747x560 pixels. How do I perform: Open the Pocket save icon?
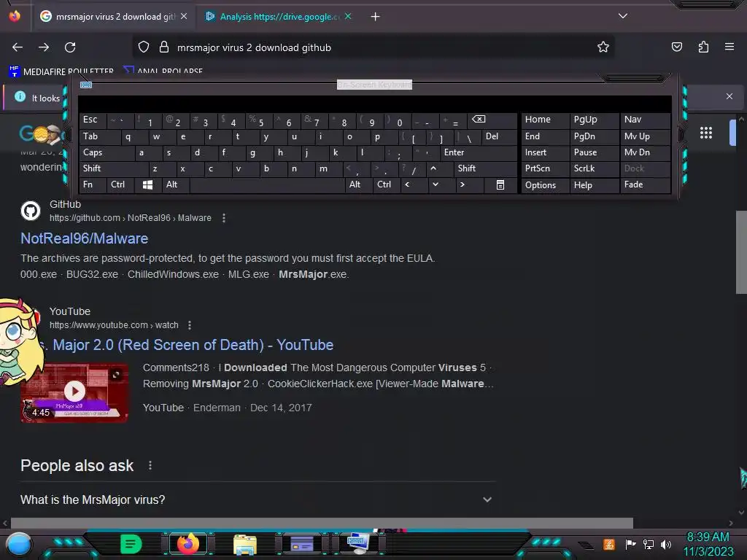coord(676,47)
